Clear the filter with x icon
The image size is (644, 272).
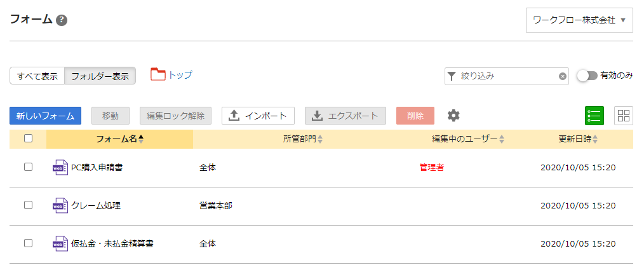(562, 76)
